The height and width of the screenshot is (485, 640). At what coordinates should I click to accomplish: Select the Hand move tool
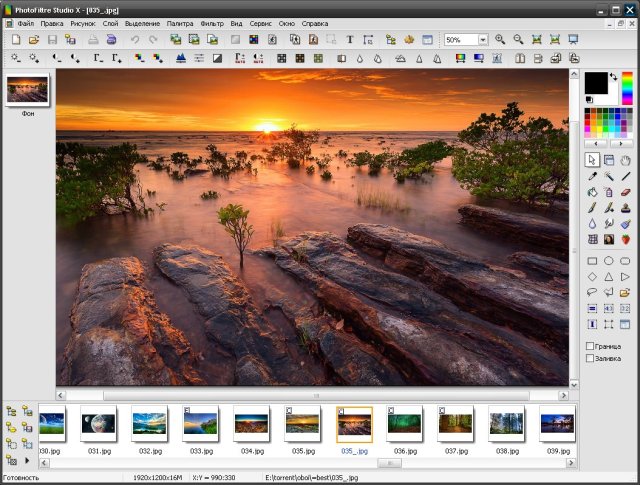pos(625,160)
